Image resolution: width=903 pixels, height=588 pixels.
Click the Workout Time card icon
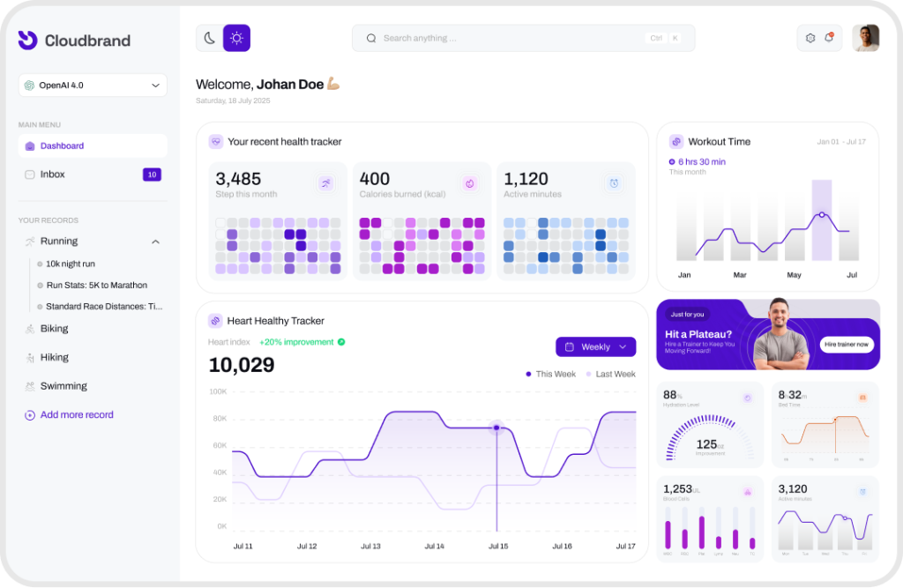(x=676, y=142)
